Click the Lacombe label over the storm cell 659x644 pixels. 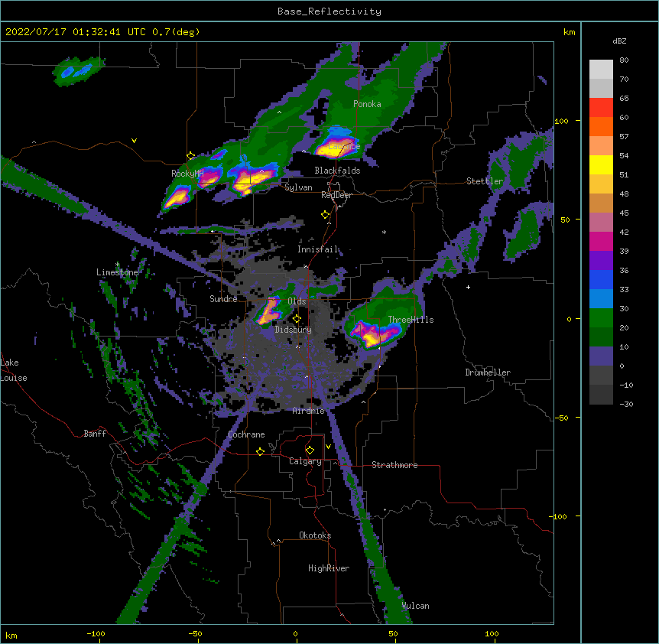tap(344, 146)
